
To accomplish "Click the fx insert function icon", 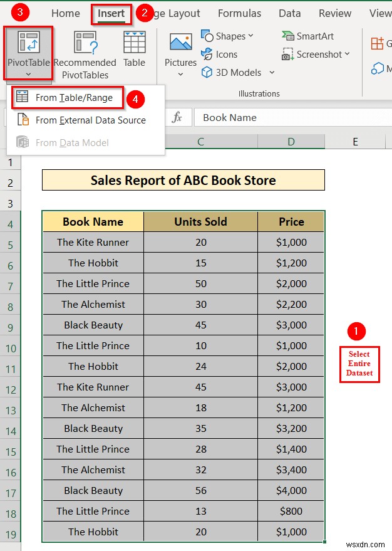I will 177,117.
